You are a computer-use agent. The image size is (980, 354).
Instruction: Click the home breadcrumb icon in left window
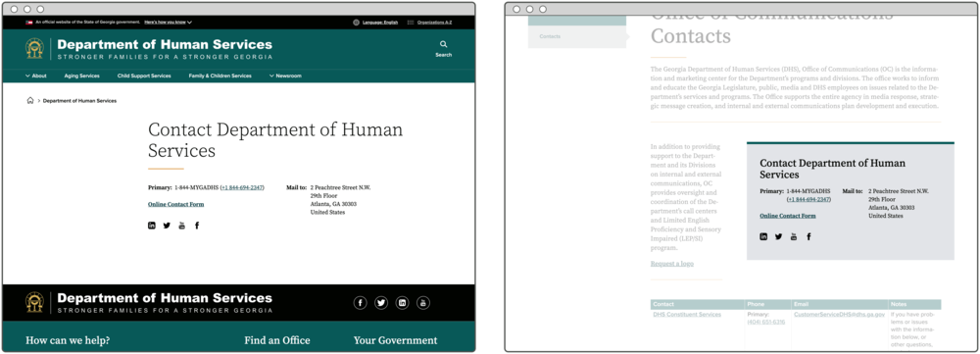pyautogui.click(x=30, y=101)
